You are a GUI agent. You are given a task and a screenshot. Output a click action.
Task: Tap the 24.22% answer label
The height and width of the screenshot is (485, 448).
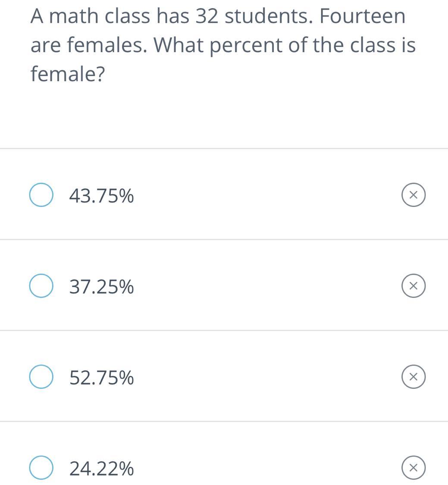(101, 469)
